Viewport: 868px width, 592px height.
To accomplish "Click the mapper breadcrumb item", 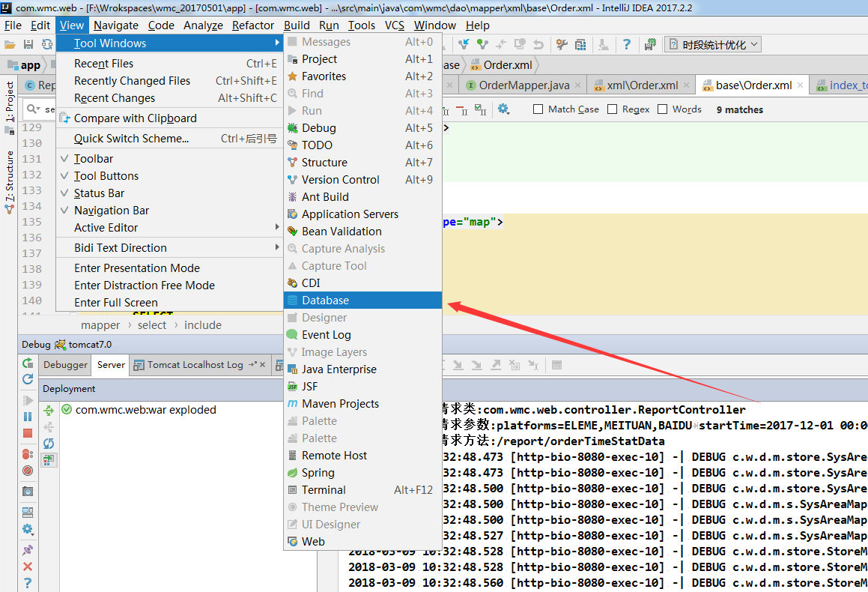I will [x=100, y=324].
